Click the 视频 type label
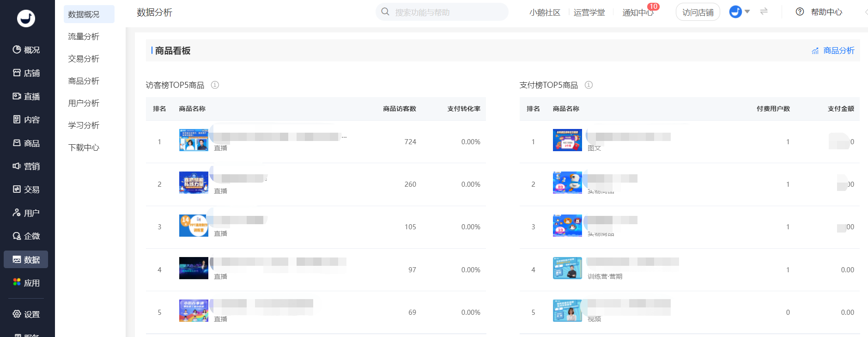 pos(594,319)
